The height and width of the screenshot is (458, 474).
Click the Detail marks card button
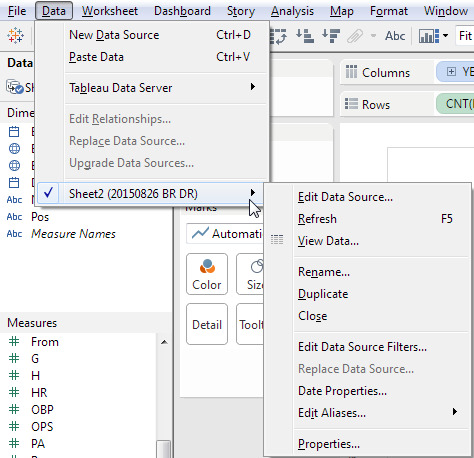[x=207, y=324]
